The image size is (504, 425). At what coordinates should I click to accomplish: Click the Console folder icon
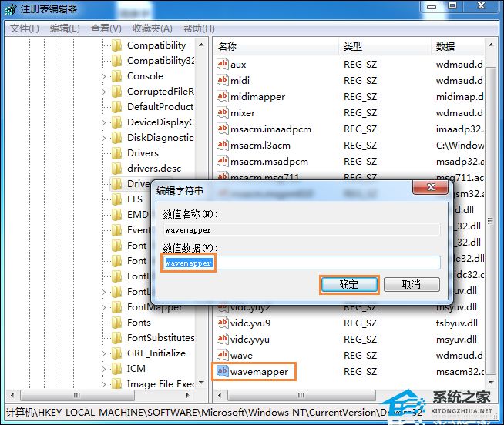116,76
